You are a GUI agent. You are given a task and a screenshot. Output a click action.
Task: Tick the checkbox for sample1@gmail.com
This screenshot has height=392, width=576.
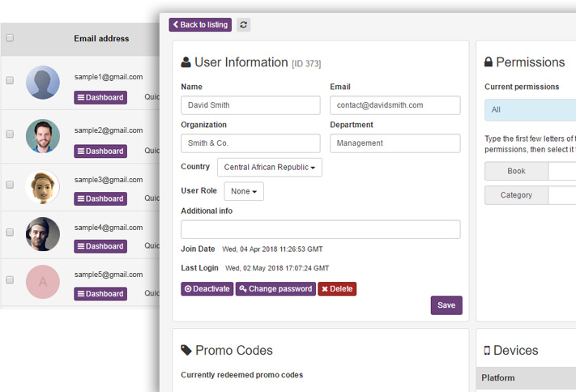[10, 80]
